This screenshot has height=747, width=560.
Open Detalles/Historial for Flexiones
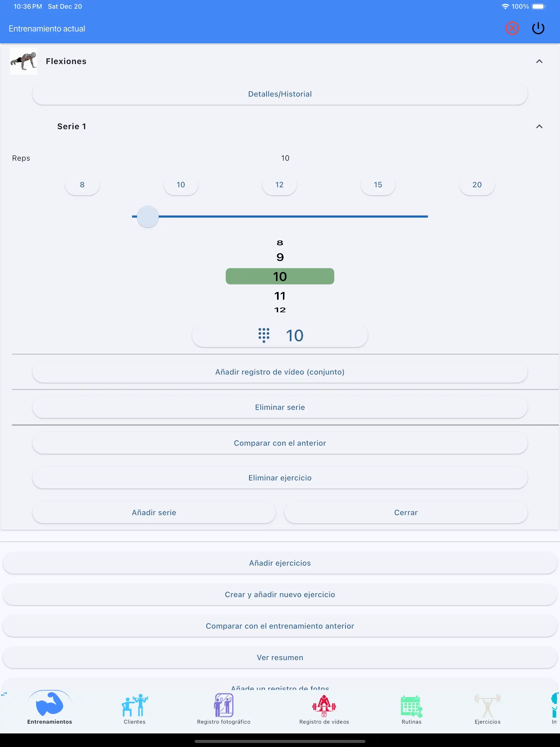[280, 94]
